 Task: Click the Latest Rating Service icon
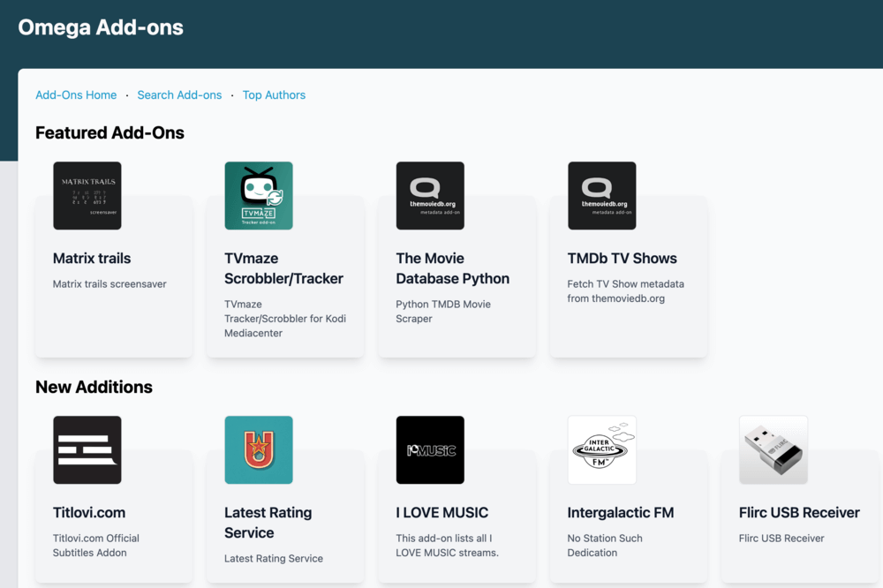(259, 450)
